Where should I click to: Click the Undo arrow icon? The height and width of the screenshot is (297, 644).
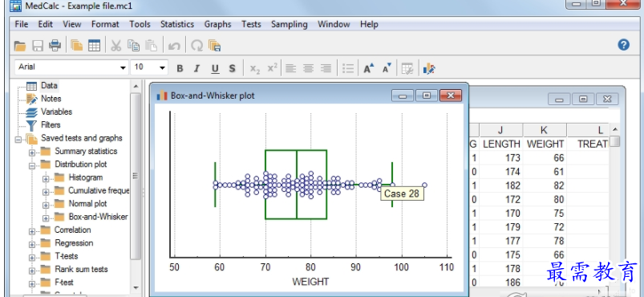174,46
